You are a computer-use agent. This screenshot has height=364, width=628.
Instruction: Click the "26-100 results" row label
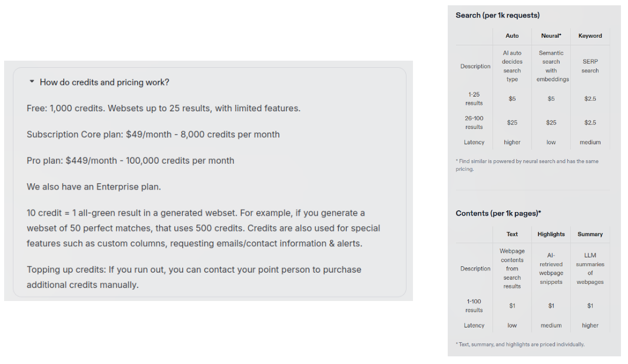coord(474,123)
